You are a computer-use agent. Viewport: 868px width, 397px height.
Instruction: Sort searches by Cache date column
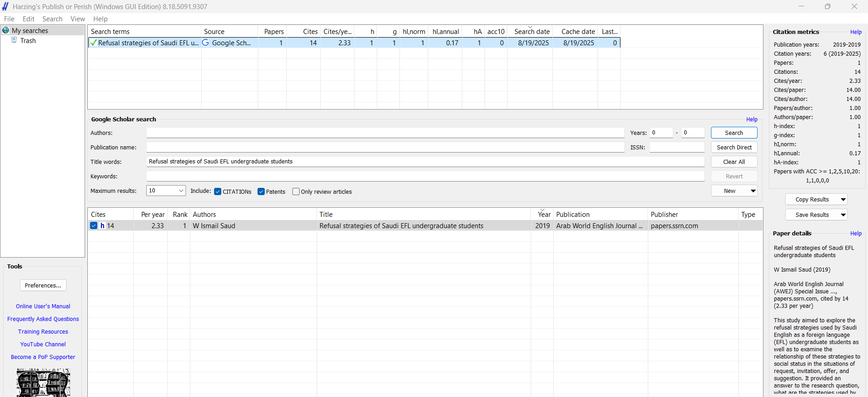(575, 31)
